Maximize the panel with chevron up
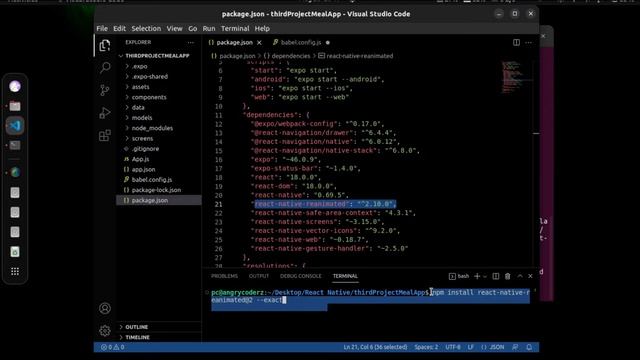 [x=520, y=276]
